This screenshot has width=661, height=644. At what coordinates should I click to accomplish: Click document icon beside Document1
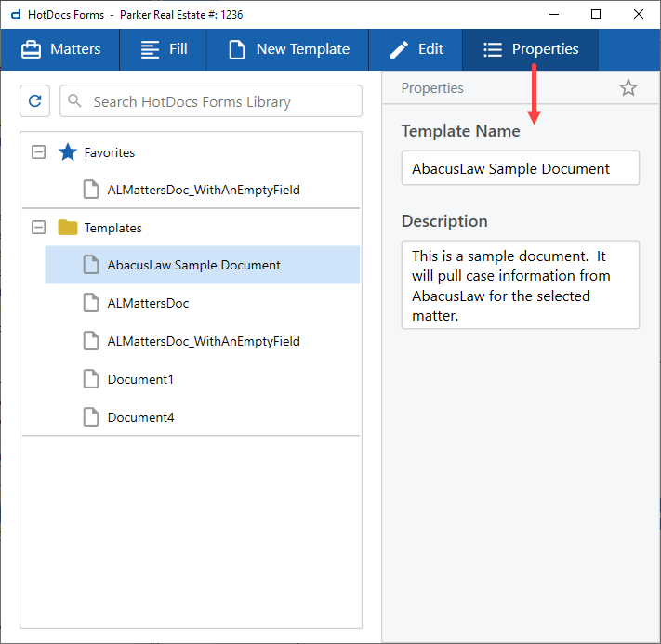pos(90,379)
